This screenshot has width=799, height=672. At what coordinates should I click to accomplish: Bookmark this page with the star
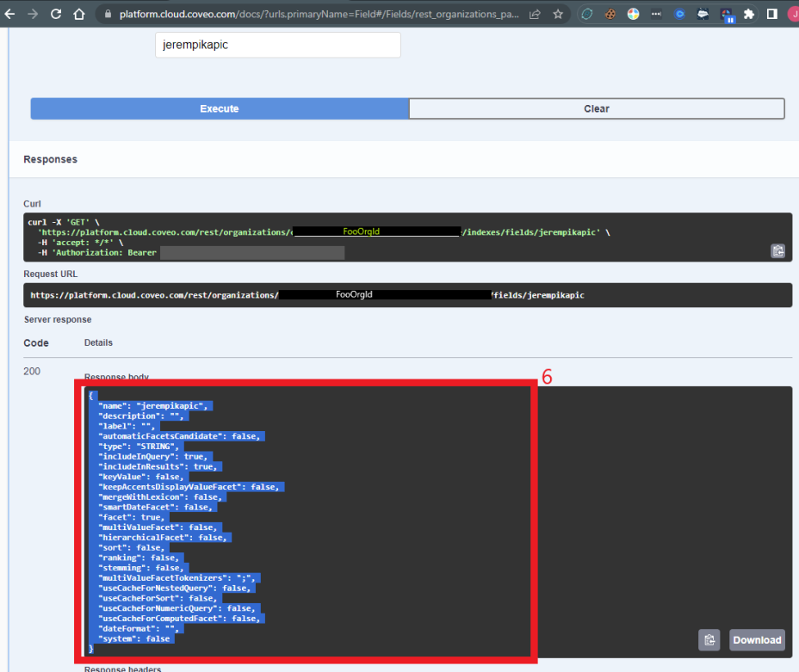click(558, 15)
